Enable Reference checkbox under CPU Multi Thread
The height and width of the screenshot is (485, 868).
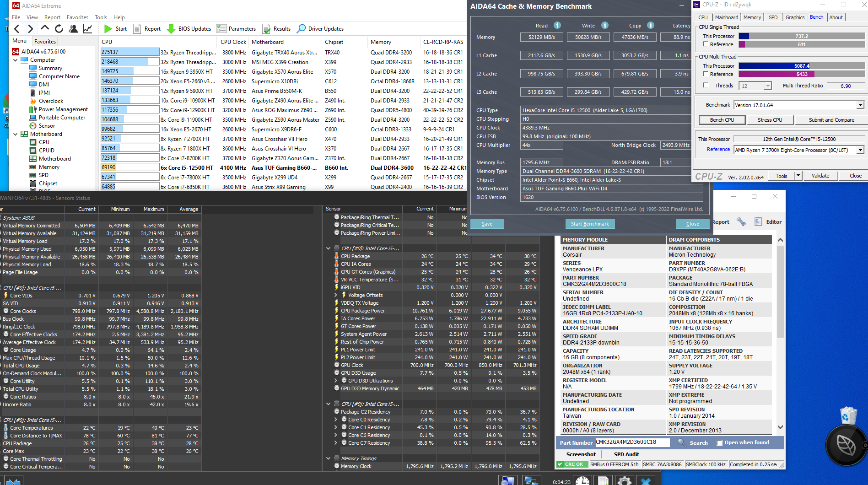706,74
